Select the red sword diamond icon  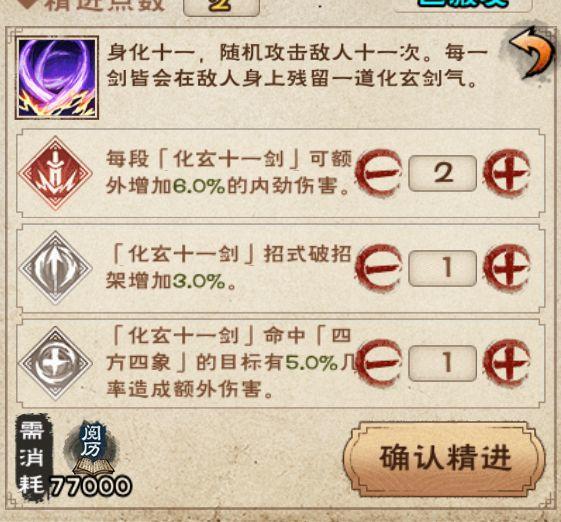coord(55,173)
